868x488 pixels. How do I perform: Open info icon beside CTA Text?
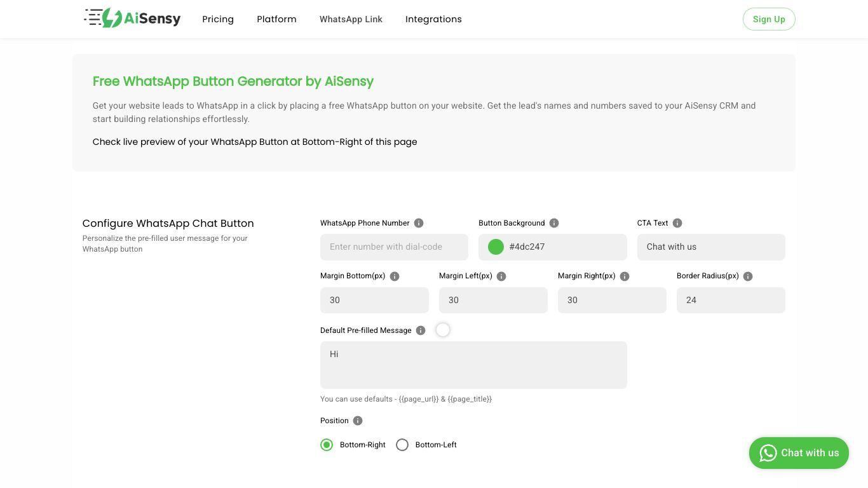(x=677, y=223)
